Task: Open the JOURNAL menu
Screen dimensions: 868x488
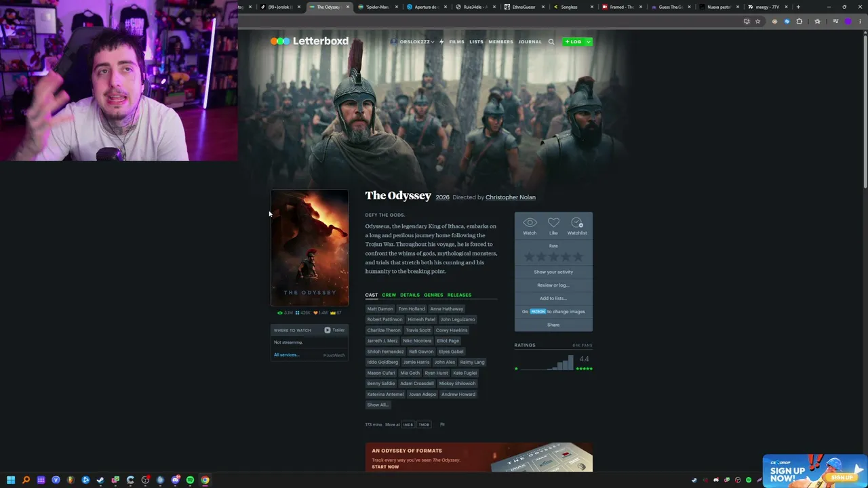Action: [530, 42]
